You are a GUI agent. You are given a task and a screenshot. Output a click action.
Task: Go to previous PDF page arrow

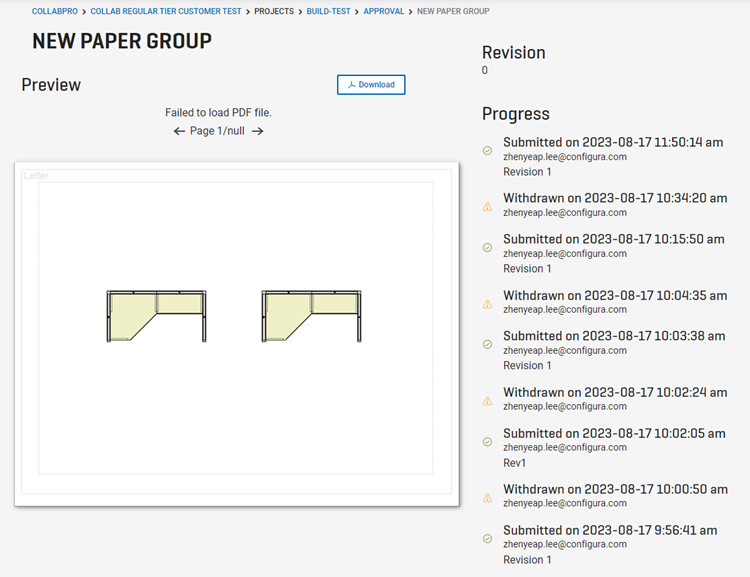179,131
